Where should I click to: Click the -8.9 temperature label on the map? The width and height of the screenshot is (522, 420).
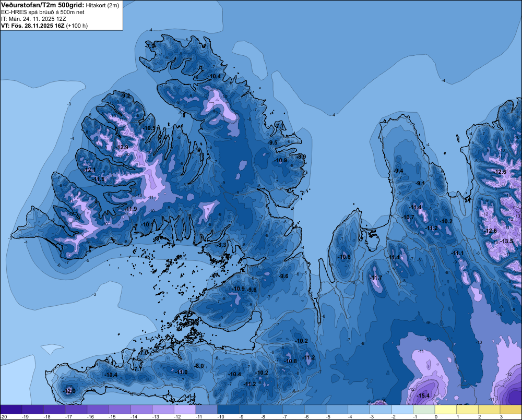[x=301, y=157]
